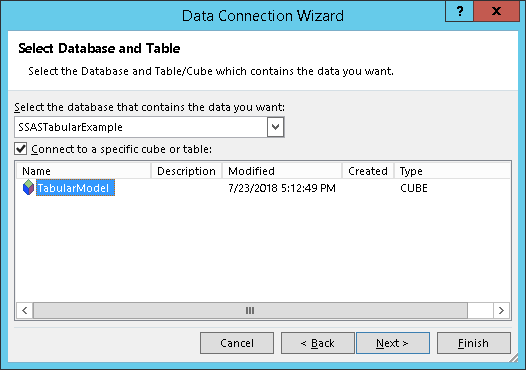
Task: Click the Cancel button
Action: 237,343
